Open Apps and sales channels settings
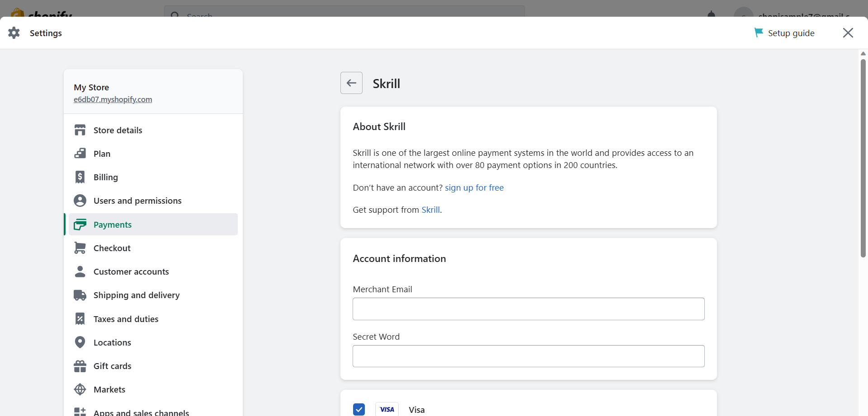Viewport: 868px width, 416px height. [153, 410]
